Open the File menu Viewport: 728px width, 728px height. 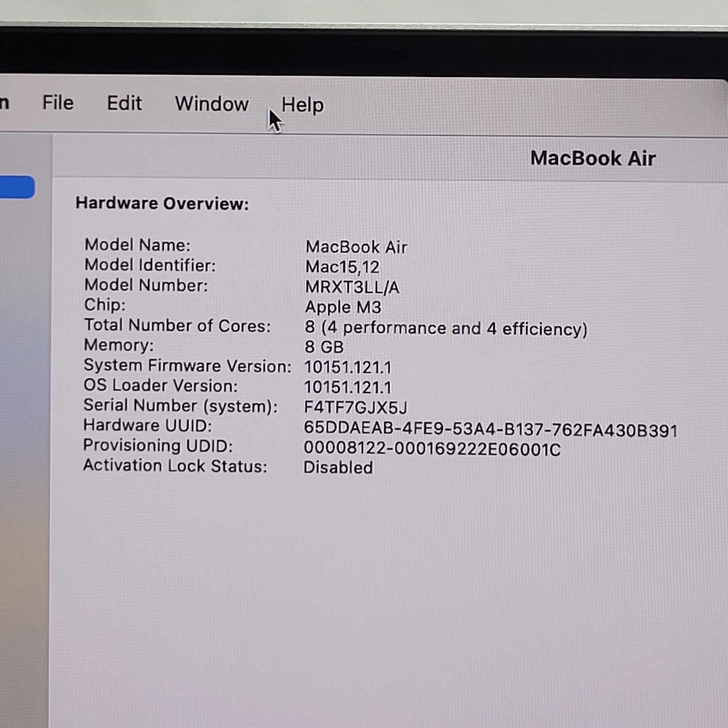click(x=58, y=103)
